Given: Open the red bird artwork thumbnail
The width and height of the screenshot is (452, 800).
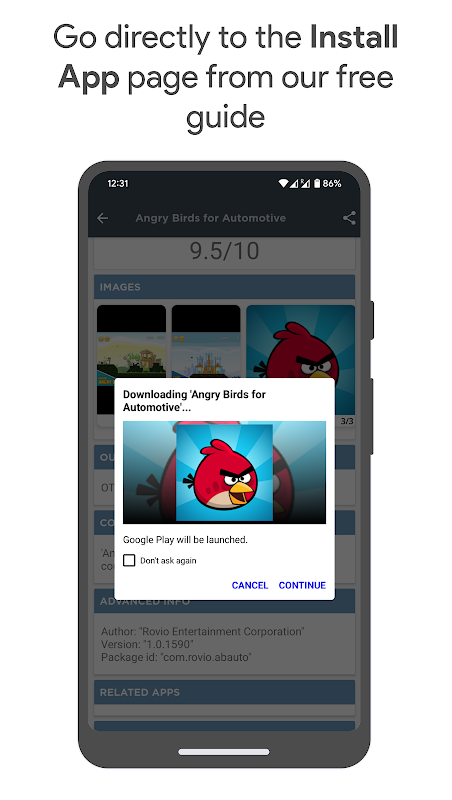Looking at the screenshot, I should click(x=300, y=342).
